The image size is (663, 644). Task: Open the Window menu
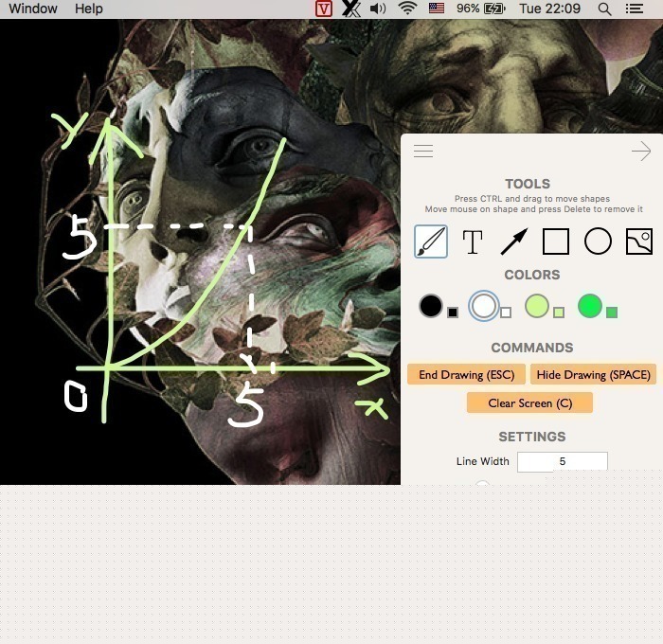(x=33, y=9)
